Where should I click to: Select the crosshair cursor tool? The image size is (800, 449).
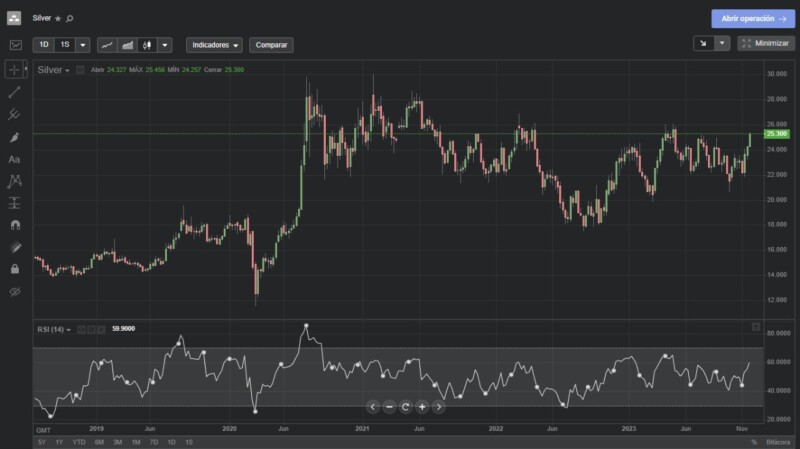pos(14,70)
